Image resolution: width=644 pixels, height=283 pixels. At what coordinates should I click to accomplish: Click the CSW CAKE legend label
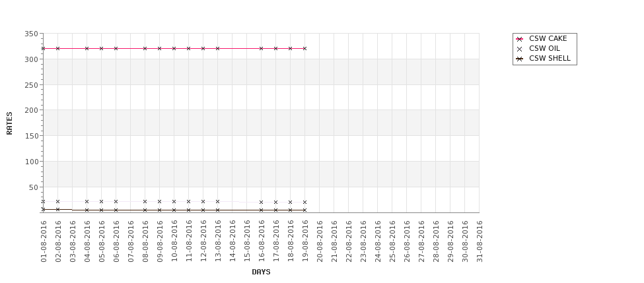coord(548,38)
